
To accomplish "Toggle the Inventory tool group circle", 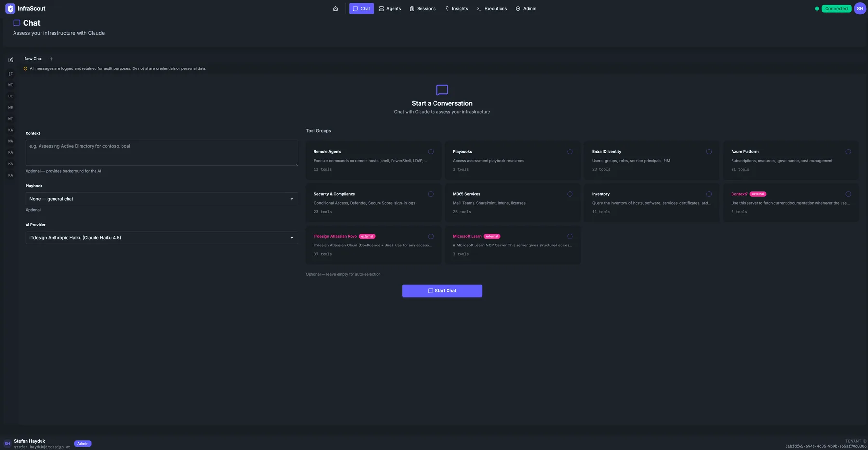I will pyautogui.click(x=709, y=194).
